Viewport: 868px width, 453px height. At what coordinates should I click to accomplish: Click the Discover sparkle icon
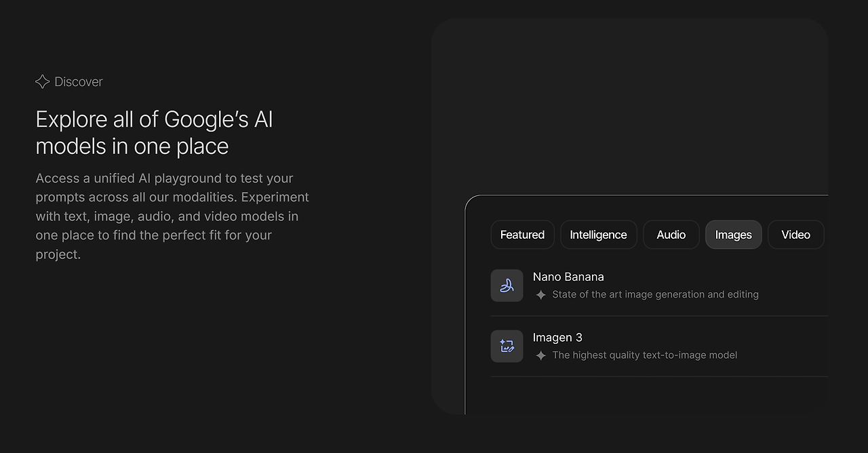coord(43,81)
